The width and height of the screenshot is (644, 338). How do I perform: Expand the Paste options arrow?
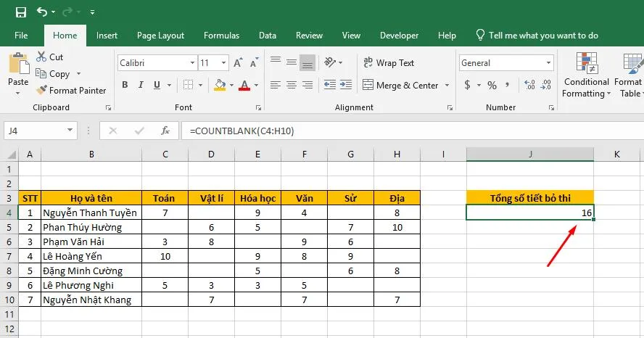pos(17,94)
